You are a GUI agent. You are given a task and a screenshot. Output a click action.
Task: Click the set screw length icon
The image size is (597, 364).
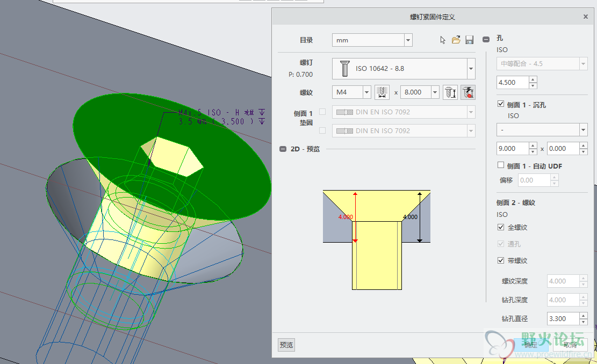coord(450,92)
